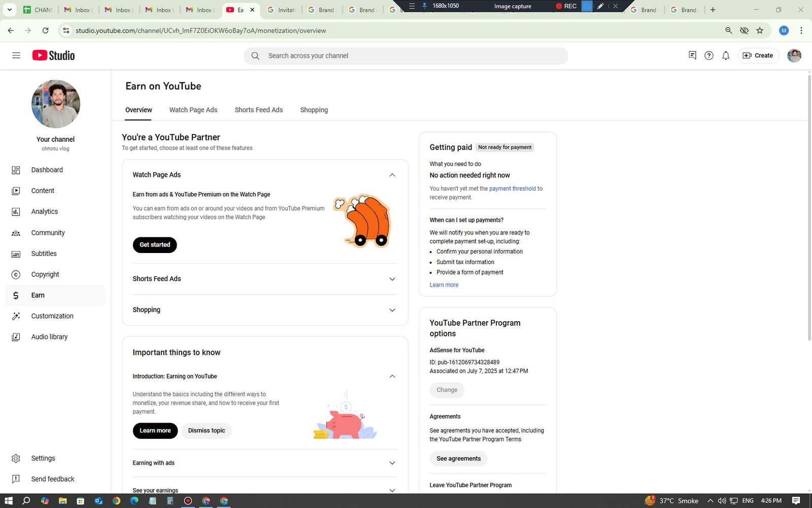Open the hamburger menu in Studio header
Viewport: 812px width, 508px height.
coord(16,55)
